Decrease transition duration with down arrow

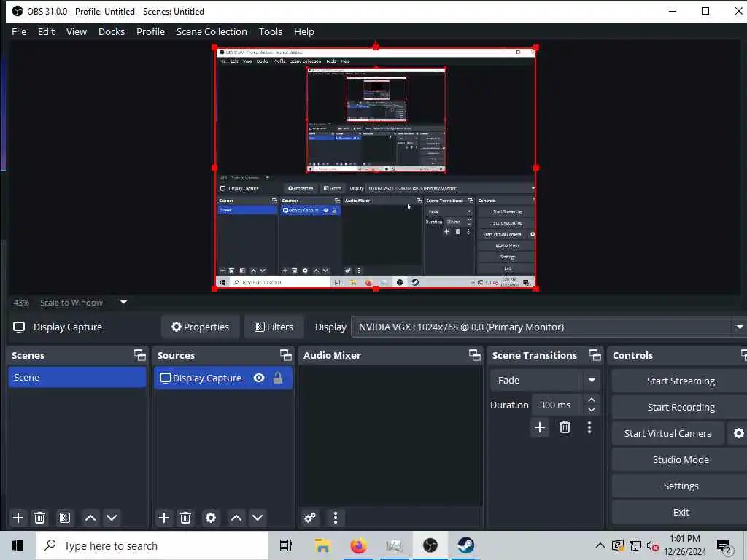click(591, 410)
